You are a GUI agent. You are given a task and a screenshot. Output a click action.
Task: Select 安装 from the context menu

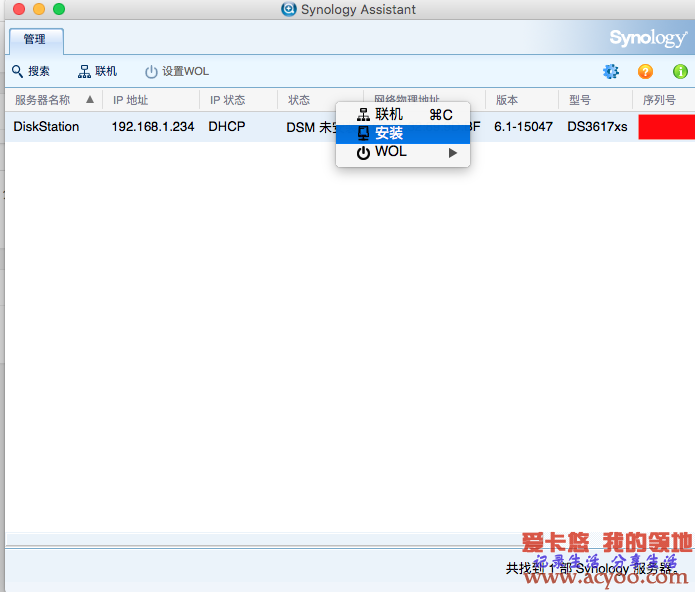pos(403,134)
